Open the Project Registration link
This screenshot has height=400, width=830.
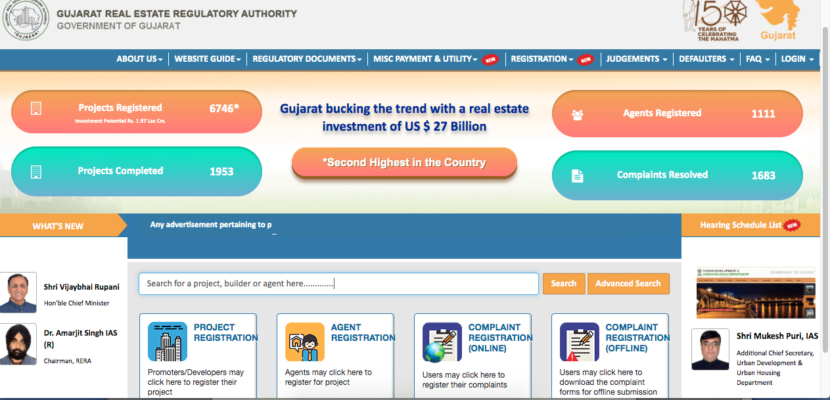(x=225, y=333)
